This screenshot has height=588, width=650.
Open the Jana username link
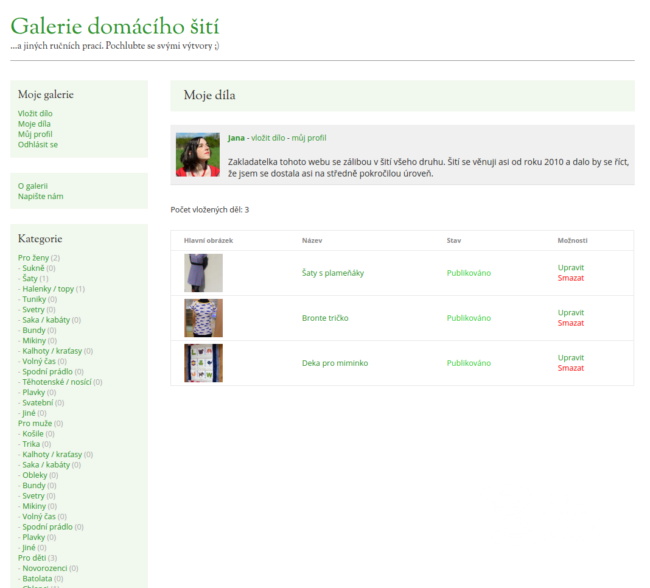[x=236, y=138]
